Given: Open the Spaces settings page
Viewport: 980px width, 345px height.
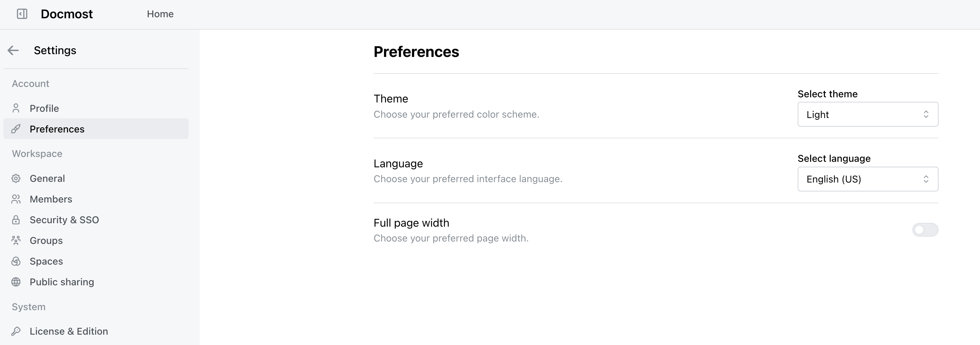Looking at the screenshot, I should (x=46, y=262).
